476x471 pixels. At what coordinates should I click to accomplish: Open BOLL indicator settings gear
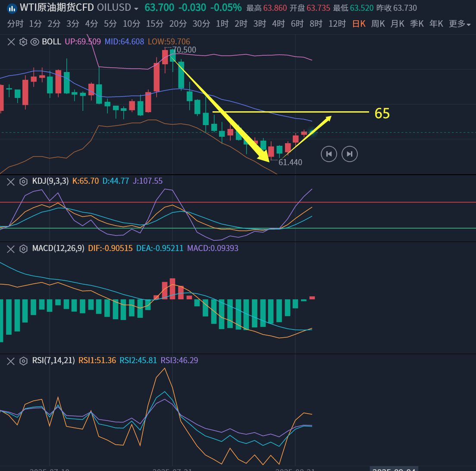(23, 42)
